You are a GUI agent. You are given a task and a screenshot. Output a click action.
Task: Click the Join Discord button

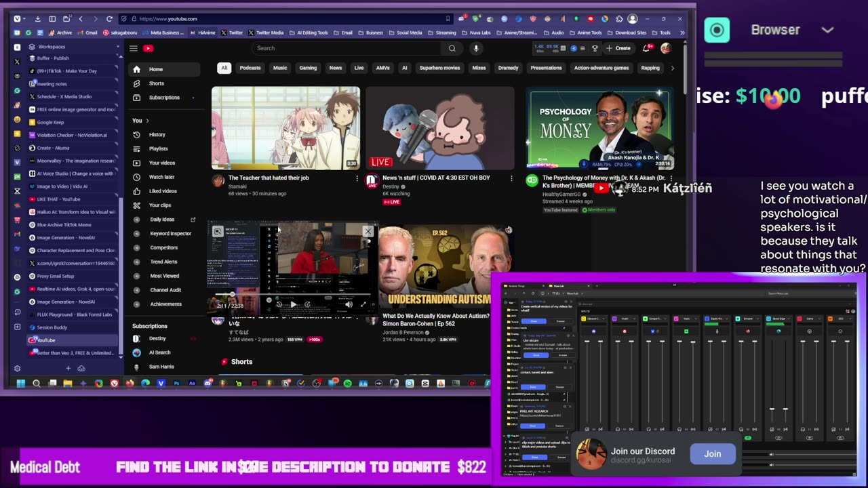(x=712, y=454)
